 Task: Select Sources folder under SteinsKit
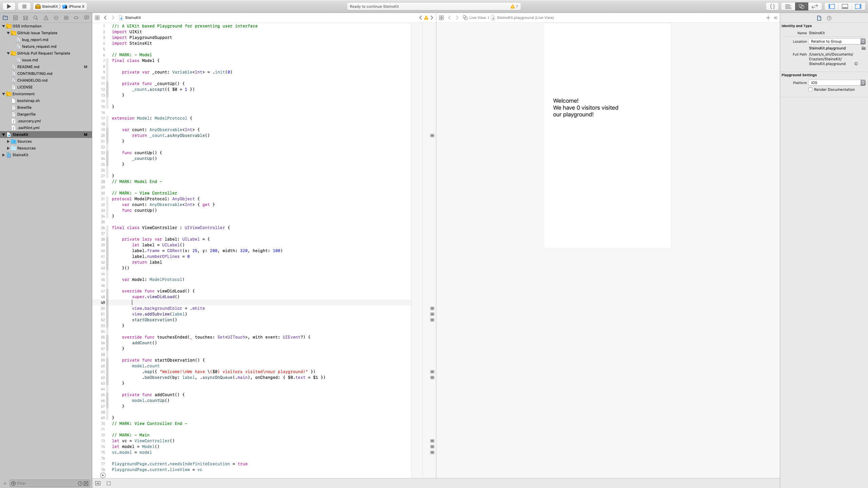(24, 141)
